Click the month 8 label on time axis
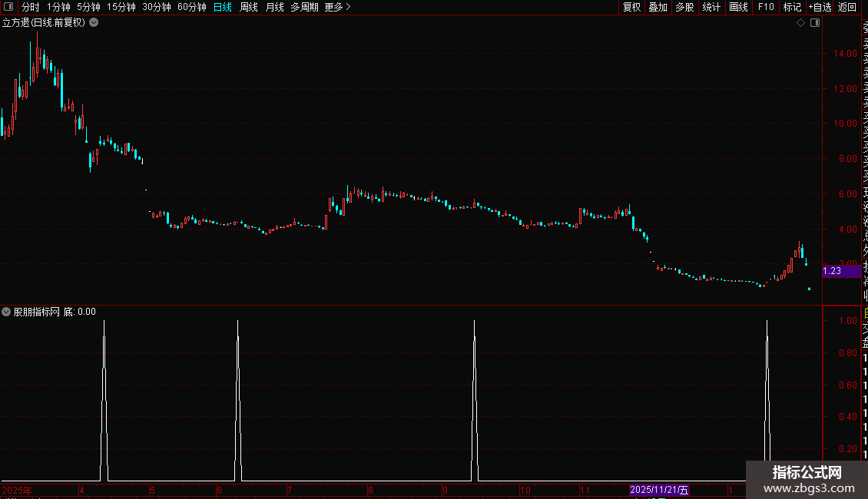The height and width of the screenshot is (499, 868). 370,490
